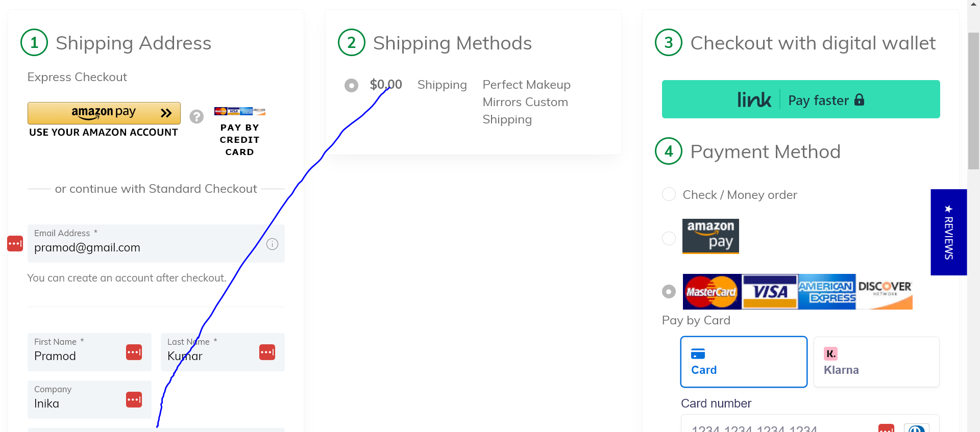The width and height of the screenshot is (980, 432).
Task: Click the password manager icon in Company
Action: pos(134,399)
